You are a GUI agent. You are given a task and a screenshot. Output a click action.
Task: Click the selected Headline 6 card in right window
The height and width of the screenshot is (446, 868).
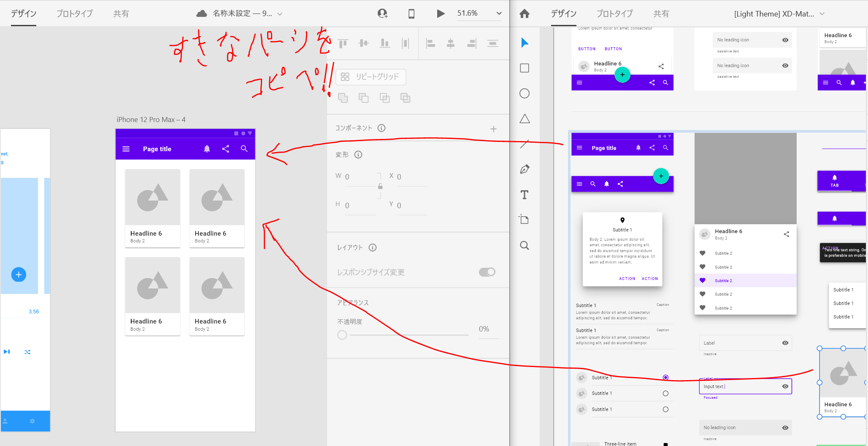(843, 383)
